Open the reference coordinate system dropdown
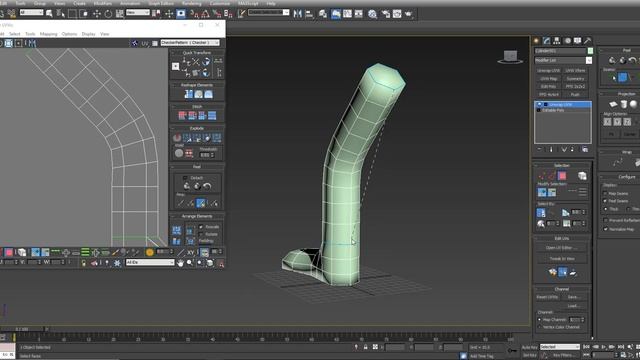This screenshot has height=360, width=640. coord(138,13)
